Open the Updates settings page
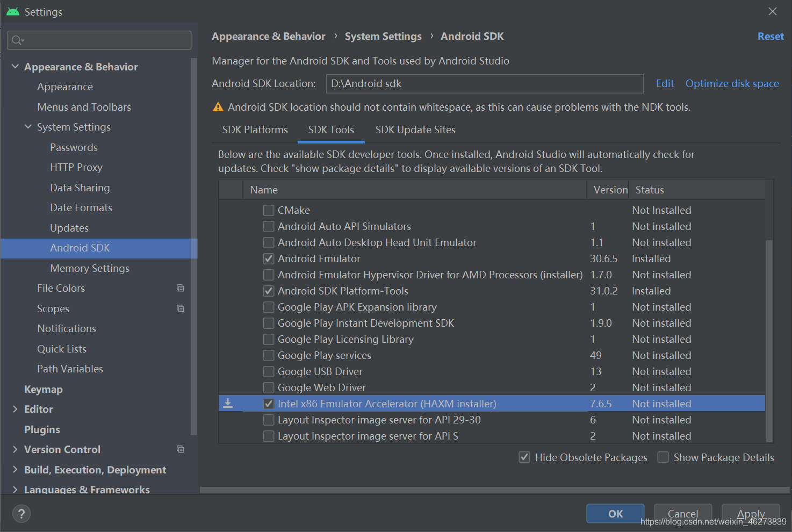Image resolution: width=792 pixels, height=532 pixels. pos(69,228)
